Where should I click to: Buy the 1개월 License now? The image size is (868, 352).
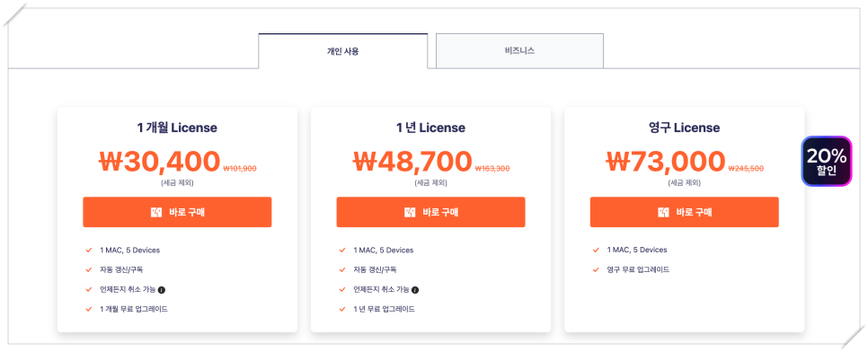(177, 212)
